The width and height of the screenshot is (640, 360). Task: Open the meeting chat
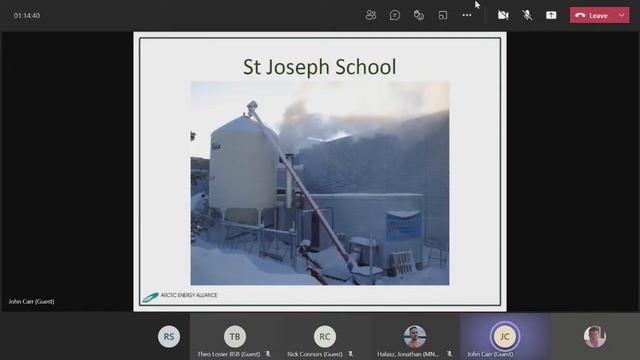(395, 16)
